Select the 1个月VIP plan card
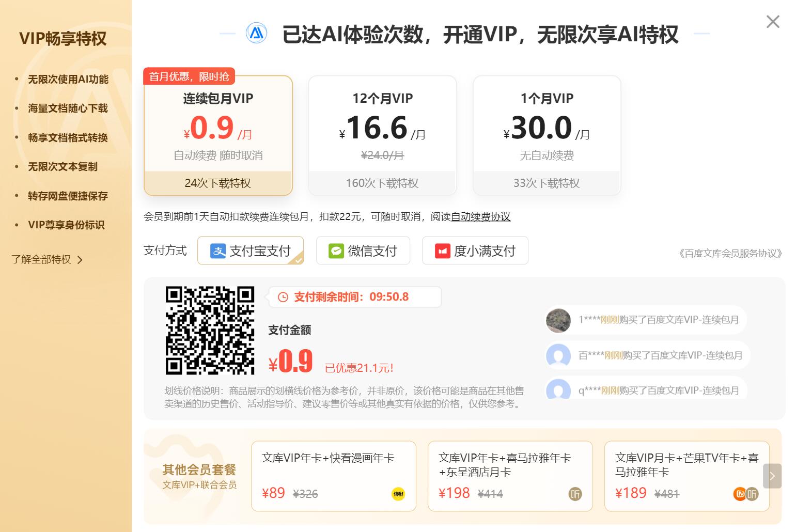The width and height of the screenshot is (796, 532). [x=547, y=135]
